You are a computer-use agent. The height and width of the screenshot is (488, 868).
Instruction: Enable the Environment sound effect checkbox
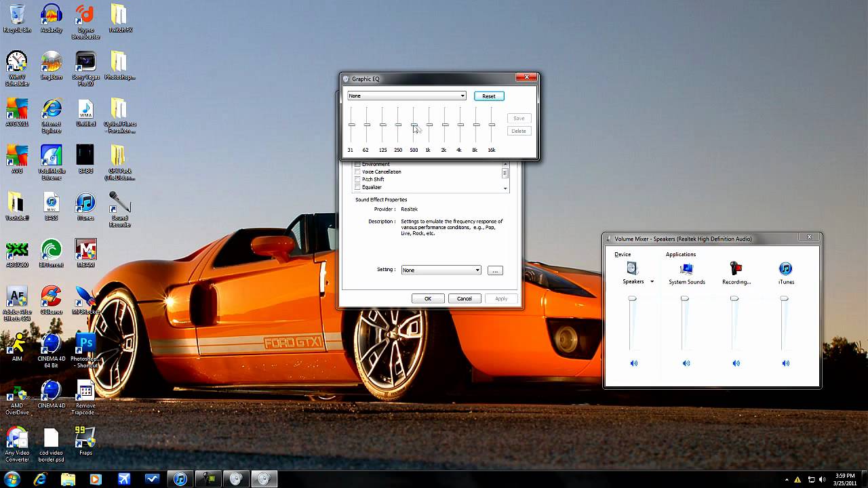(x=357, y=165)
